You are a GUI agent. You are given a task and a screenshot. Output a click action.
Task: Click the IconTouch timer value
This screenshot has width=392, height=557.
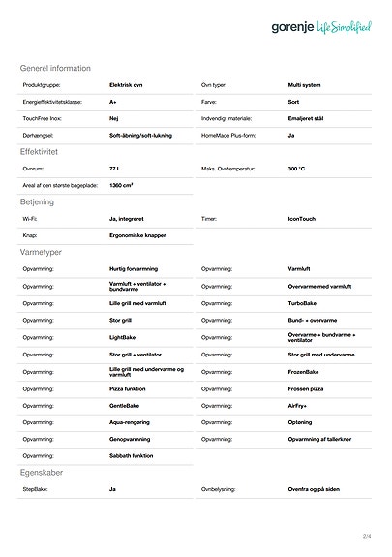point(301,219)
